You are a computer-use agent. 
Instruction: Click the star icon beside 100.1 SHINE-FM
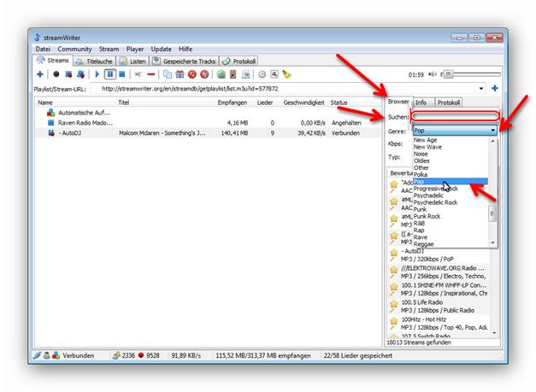click(x=394, y=286)
